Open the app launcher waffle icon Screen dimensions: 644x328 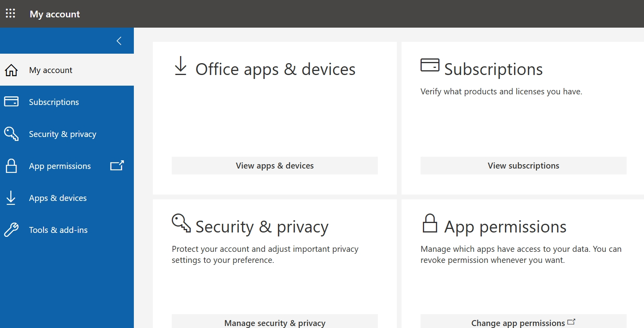(x=10, y=13)
